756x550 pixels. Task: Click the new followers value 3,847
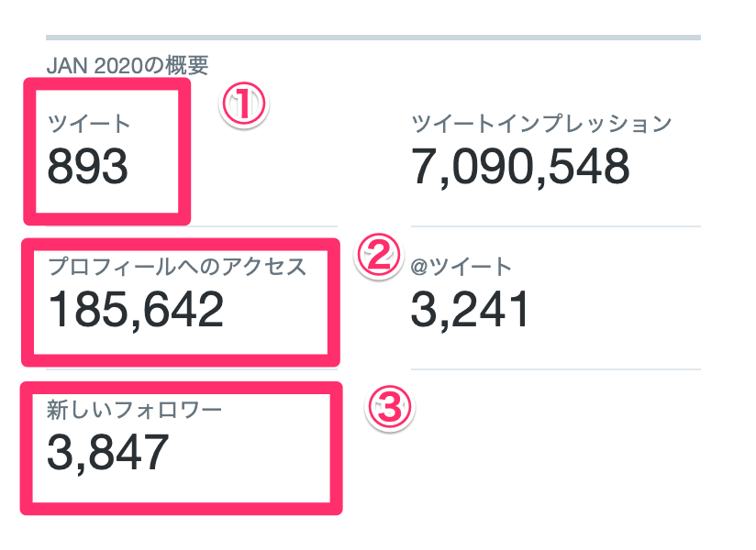[x=108, y=452]
